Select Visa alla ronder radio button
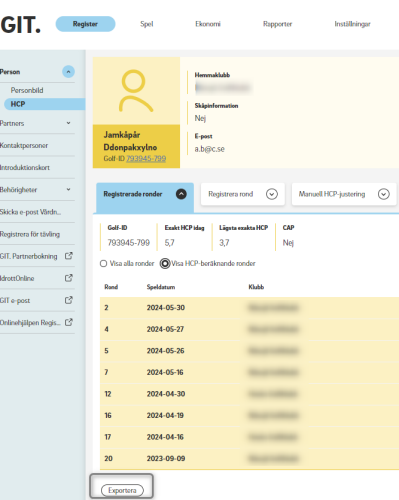The image size is (399, 500). pyautogui.click(x=103, y=264)
